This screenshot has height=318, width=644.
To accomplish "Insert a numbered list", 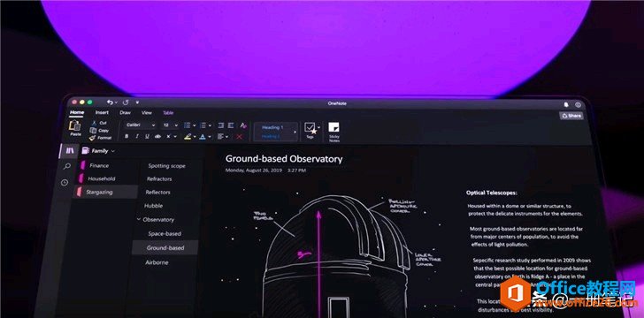I will 203,125.
